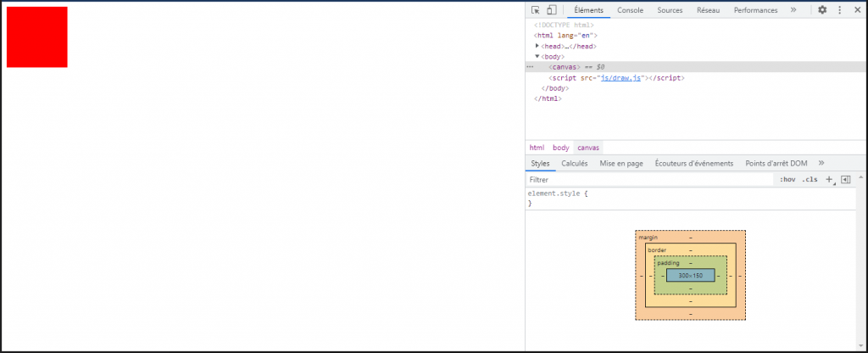Image resolution: width=868 pixels, height=353 pixels.
Task: Open the Réseau tab
Action: pyautogui.click(x=709, y=10)
